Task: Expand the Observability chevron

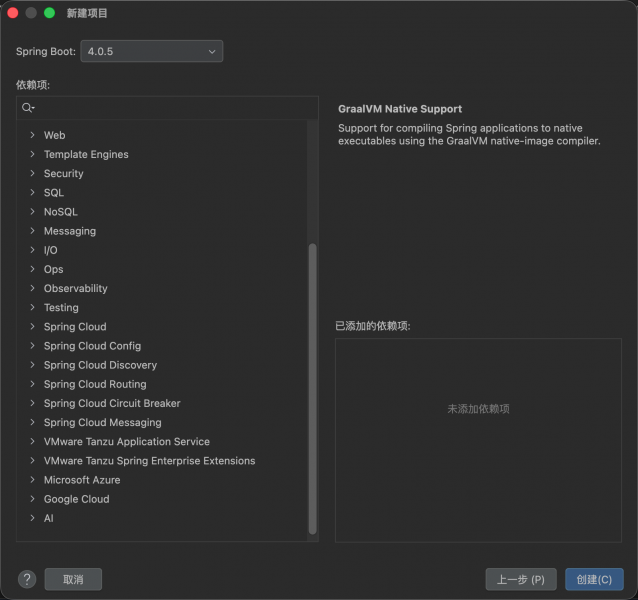Action: pyautogui.click(x=32, y=288)
